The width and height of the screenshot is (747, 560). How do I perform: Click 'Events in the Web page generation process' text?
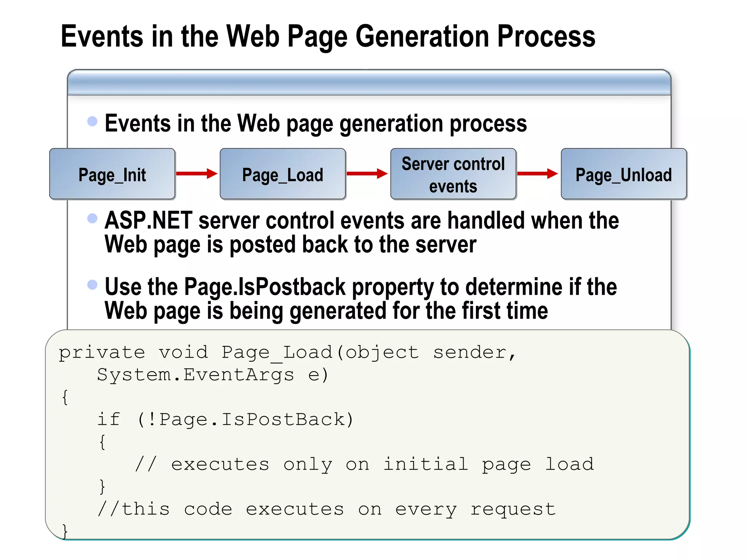point(316,123)
